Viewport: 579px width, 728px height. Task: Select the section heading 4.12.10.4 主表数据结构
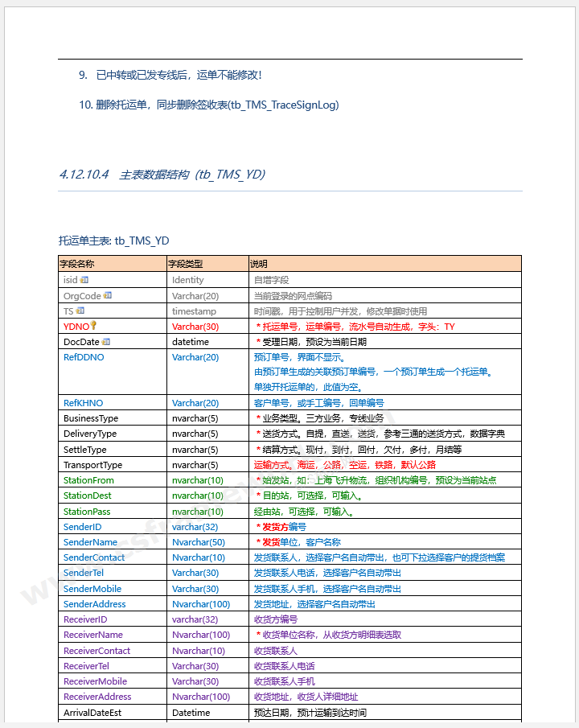tap(162, 175)
